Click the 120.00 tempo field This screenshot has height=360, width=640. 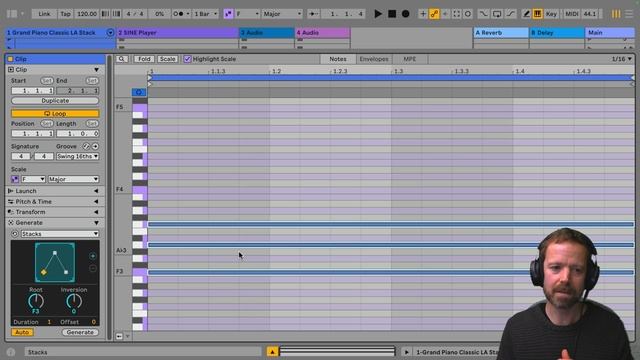click(x=87, y=14)
